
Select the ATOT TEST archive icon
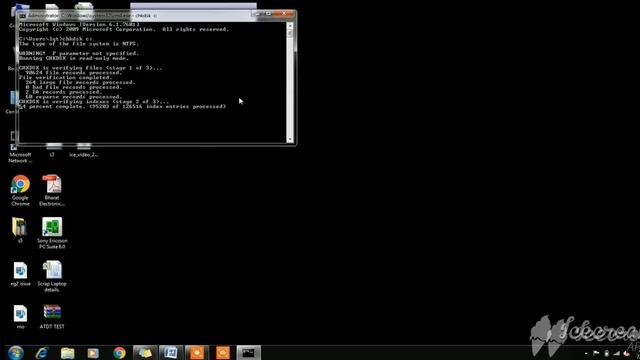(52, 317)
